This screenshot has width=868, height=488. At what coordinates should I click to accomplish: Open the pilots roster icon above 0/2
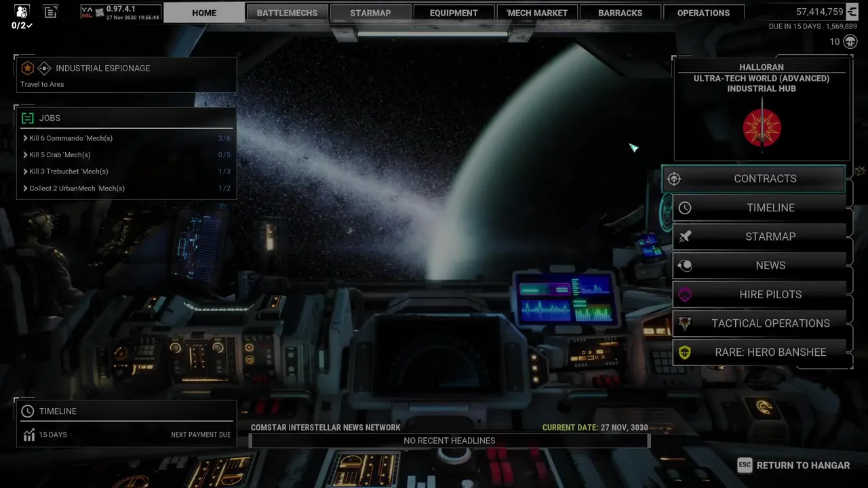(21, 12)
